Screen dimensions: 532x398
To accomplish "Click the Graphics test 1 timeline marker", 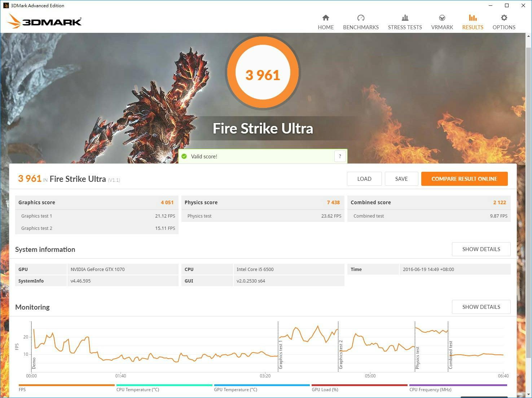I will pos(280,354).
